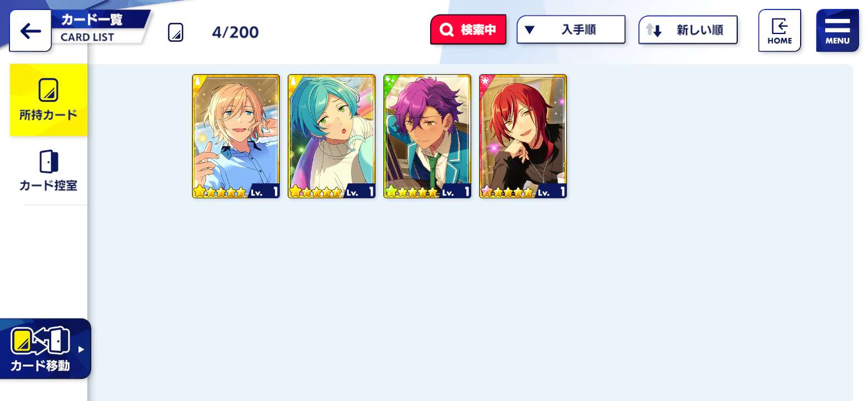This screenshot has width=868, height=401.
Task: Click the back arrow button
Action: tap(30, 31)
